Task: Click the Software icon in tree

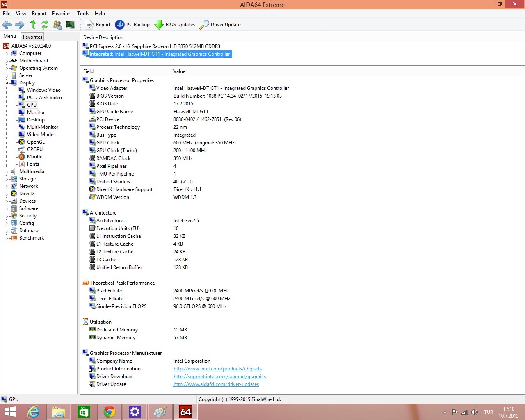Action: click(14, 208)
